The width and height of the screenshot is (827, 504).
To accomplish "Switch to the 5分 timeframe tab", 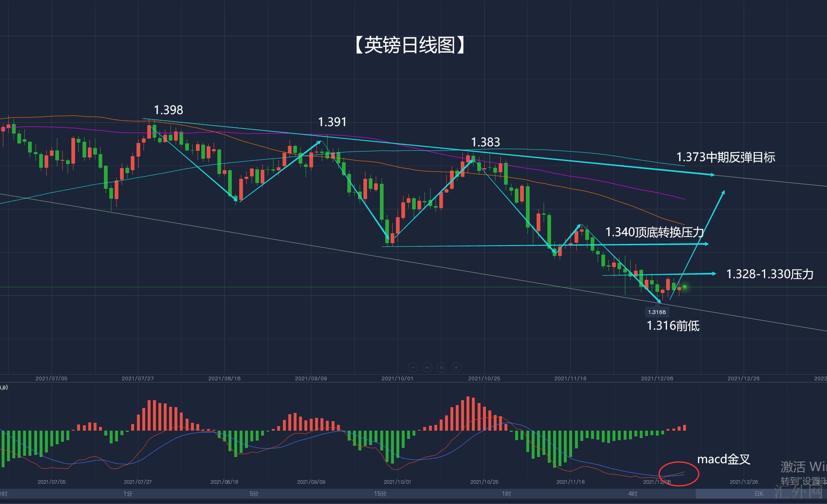I will (x=254, y=494).
